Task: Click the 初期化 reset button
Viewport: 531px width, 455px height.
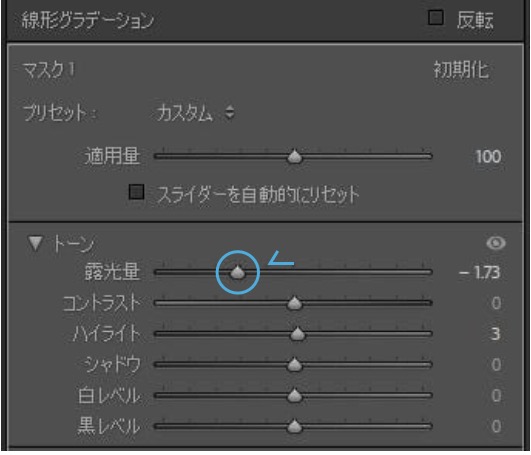Action: click(x=461, y=70)
